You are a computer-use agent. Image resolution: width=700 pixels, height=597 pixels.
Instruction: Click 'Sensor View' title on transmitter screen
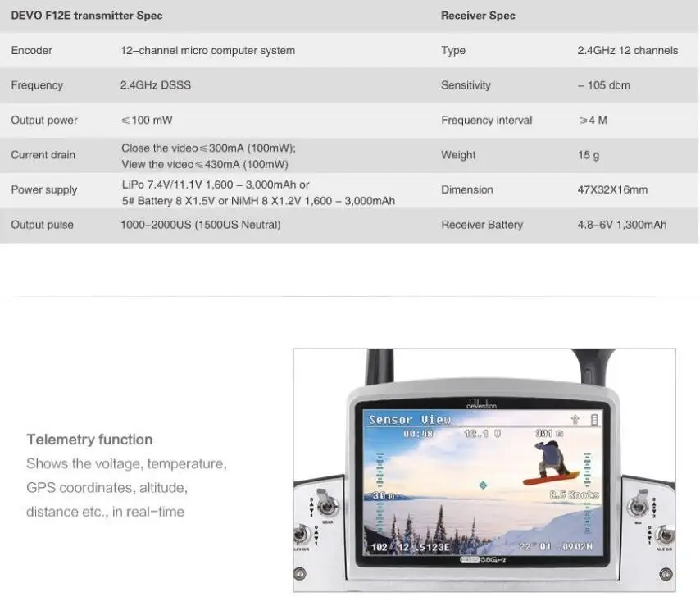coord(410,420)
